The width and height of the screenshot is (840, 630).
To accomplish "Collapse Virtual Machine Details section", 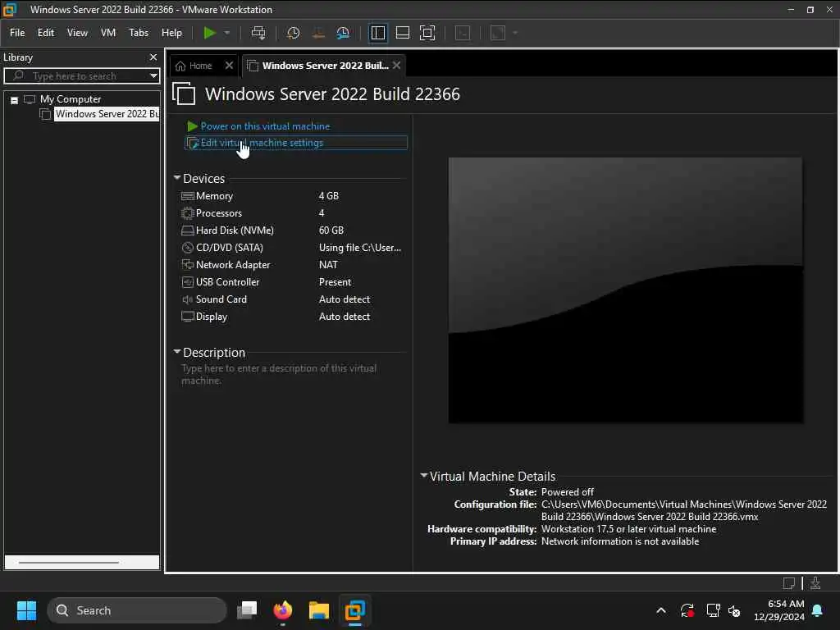I will [x=424, y=475].
